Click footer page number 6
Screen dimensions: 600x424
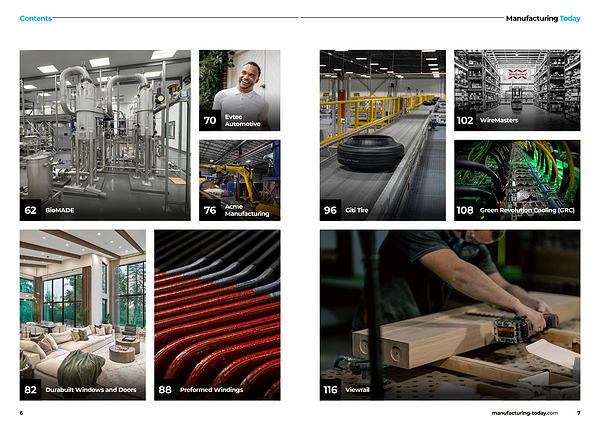[21, 412]
